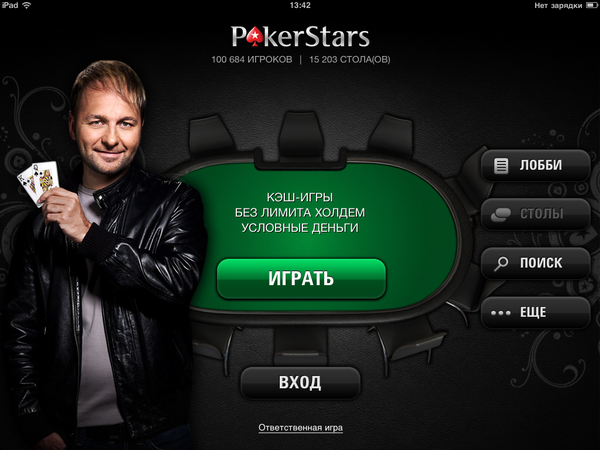Open the ЛОББИ menu

pyautogui.click(x=536, y=165)
